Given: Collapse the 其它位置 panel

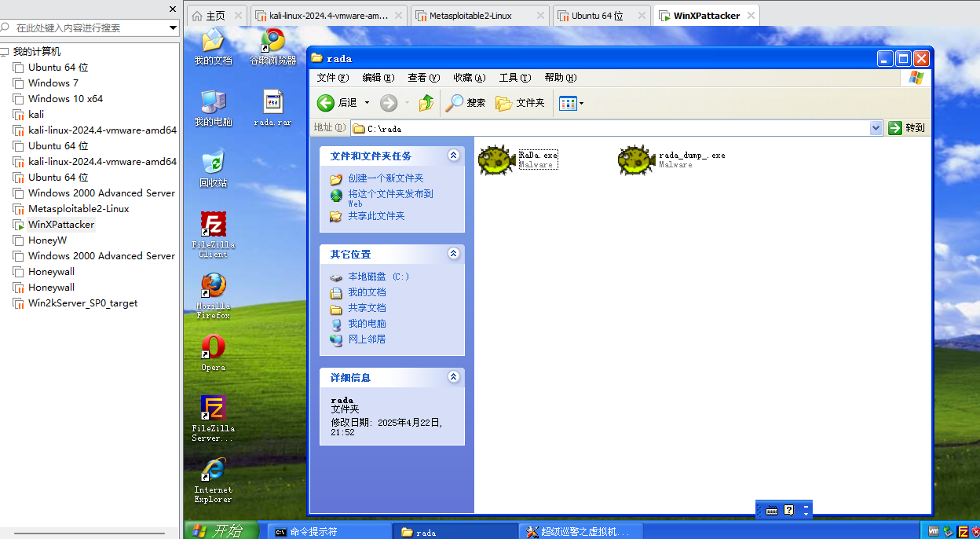Looking at the screenshot, I should pyautogui.click(x=453, y=254).
